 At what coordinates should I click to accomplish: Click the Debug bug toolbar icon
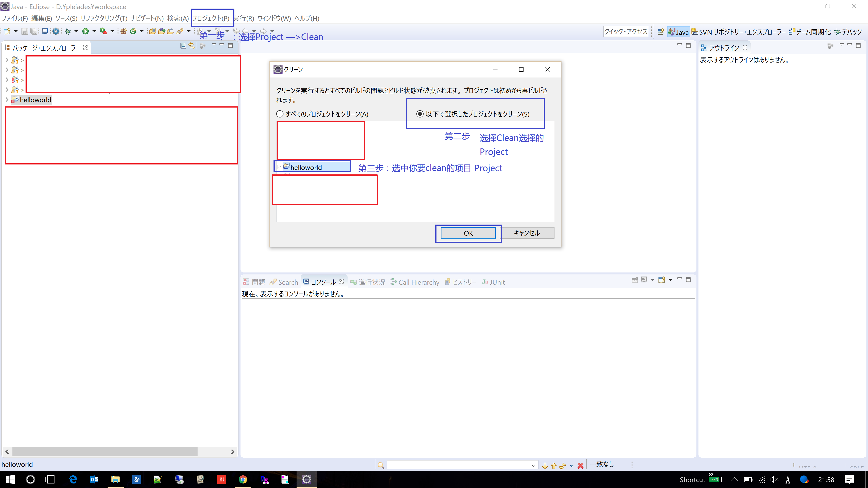(68, 31)
